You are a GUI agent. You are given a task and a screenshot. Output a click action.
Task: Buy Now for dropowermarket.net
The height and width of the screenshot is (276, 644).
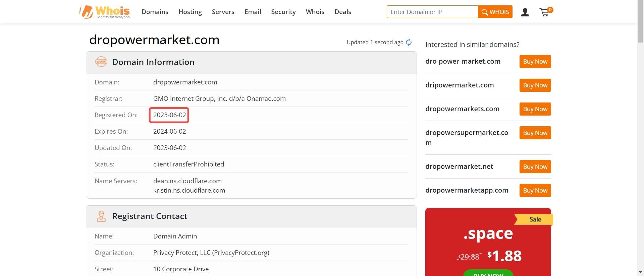(x=535, y=167)
